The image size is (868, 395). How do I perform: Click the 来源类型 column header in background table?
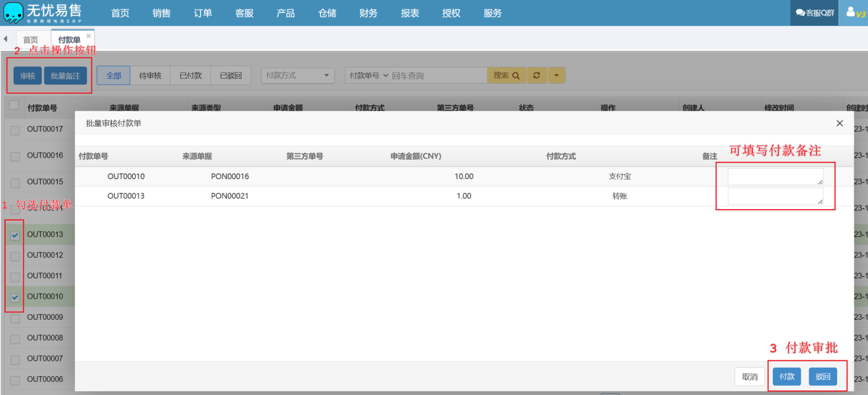(x=206, y=108)
